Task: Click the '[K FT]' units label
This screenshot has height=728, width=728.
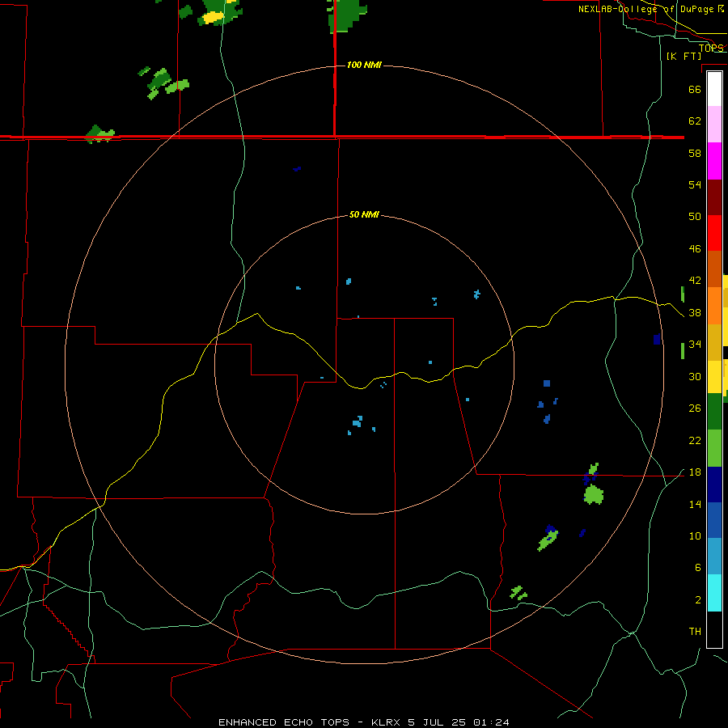Action: [x=684, y=56]
